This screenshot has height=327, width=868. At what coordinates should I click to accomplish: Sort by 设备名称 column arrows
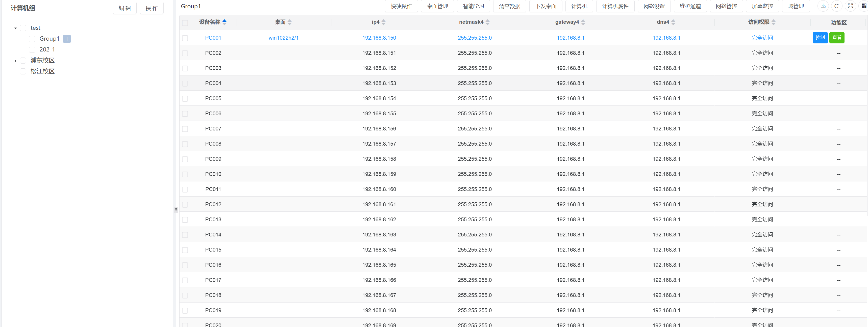coord(225,22)
